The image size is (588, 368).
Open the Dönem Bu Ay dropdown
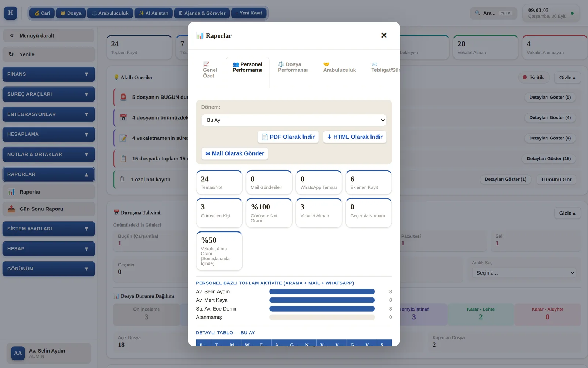click(294, 120)
